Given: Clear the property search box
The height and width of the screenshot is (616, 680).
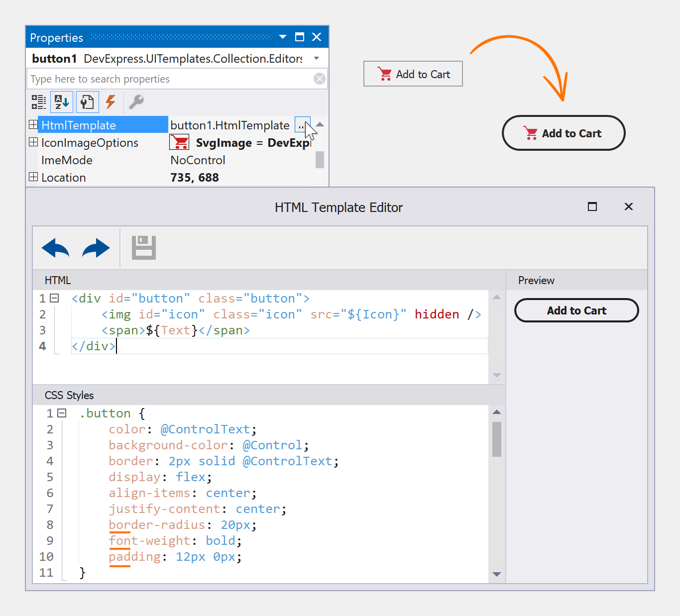Looking at the screenshot, I should [x=320, y=79].
